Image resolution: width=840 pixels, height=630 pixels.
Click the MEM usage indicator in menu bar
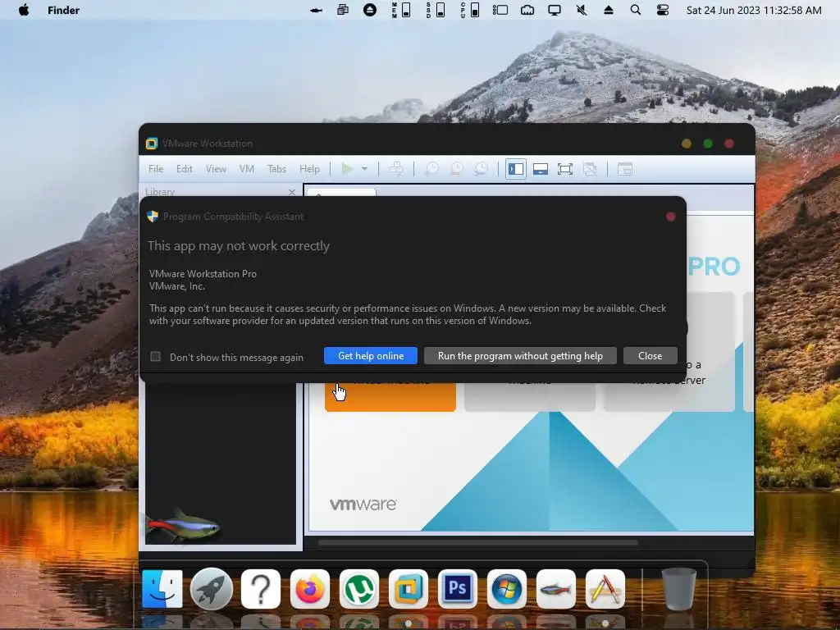(x=401, y=10)
